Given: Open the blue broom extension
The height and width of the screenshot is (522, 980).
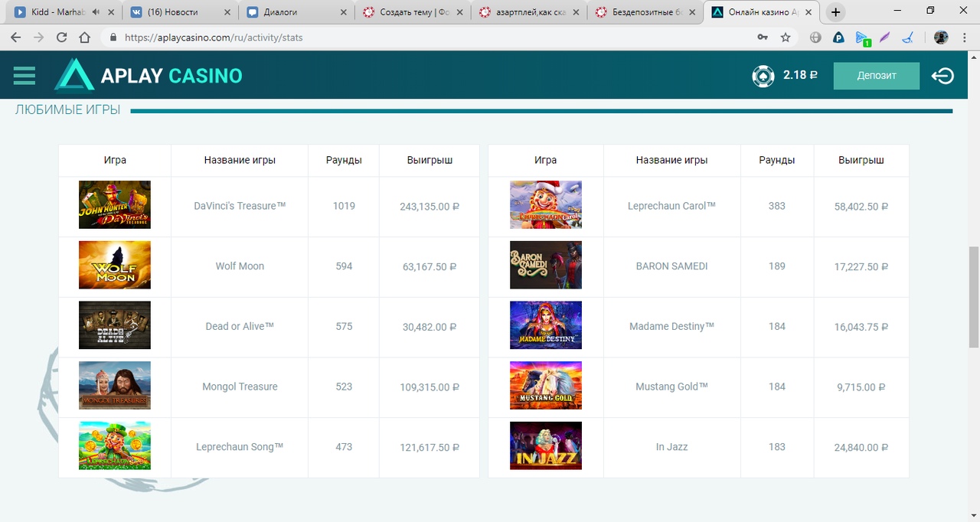Looking at the screenshot, I should (x=908, y=38).
